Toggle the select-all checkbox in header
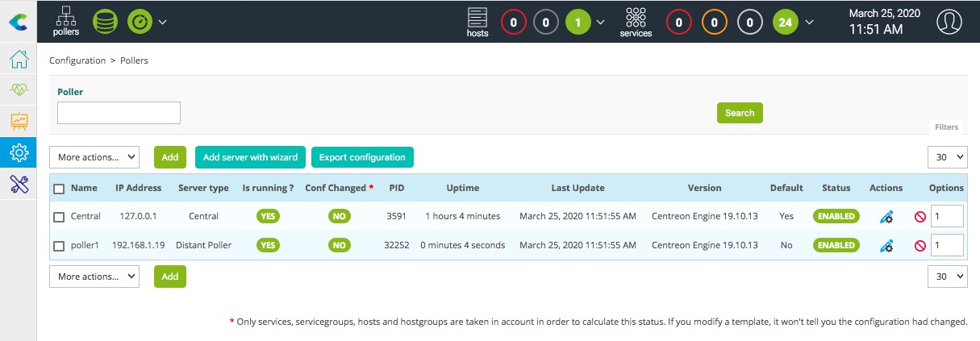This screenshot has height=341, width=980. (x=59, y=189)
